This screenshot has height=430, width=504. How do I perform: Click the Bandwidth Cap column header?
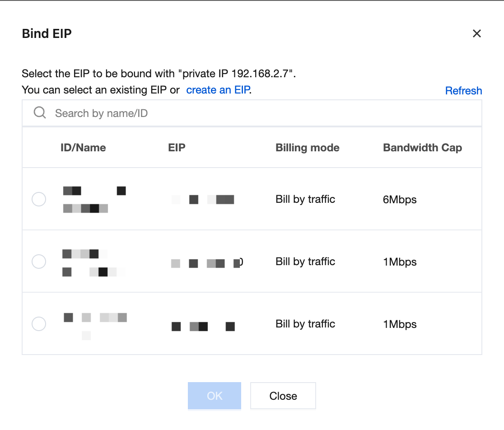[422, 148]
